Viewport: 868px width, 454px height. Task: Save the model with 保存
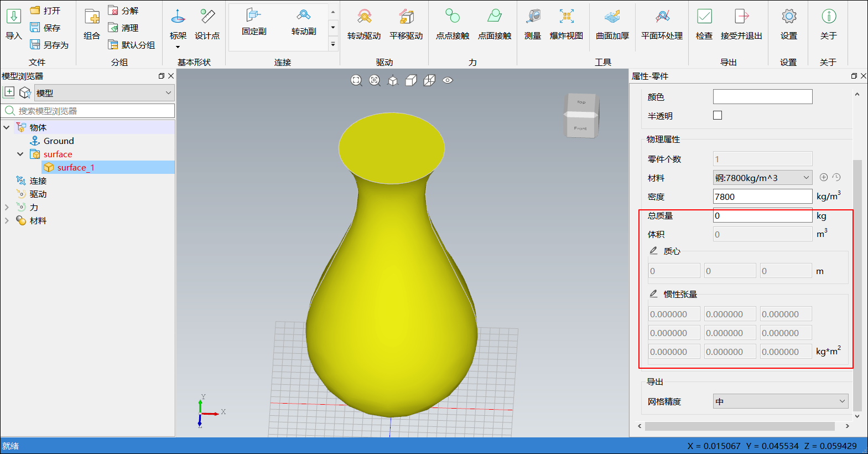(45, 28)
